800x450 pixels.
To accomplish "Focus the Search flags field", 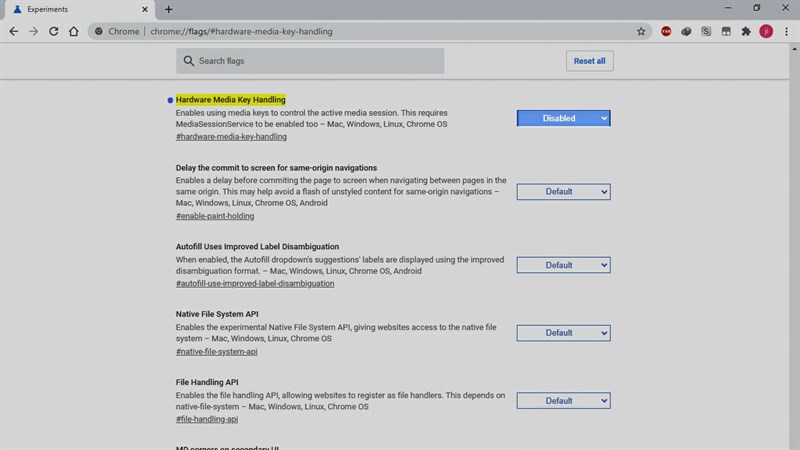I will coord(310,61).
